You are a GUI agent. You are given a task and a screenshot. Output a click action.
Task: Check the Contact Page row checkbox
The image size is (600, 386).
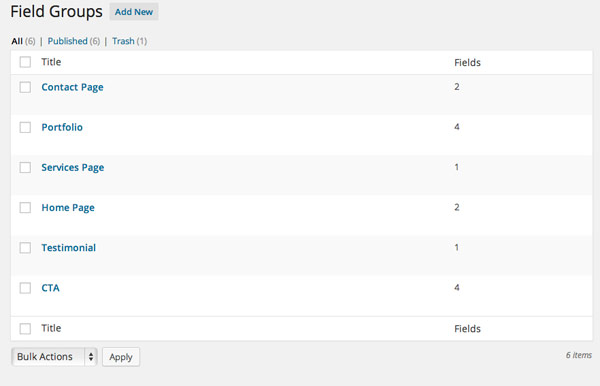(x=25, y=87)
